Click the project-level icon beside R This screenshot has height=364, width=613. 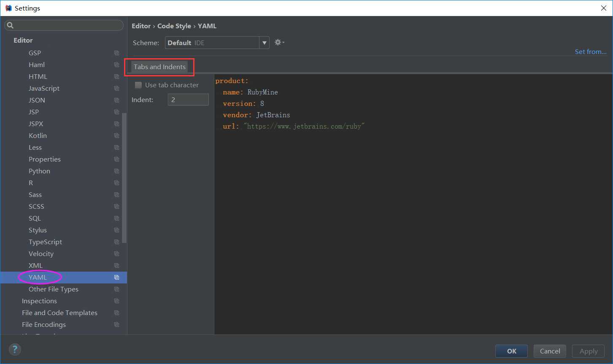click(116, 183)
